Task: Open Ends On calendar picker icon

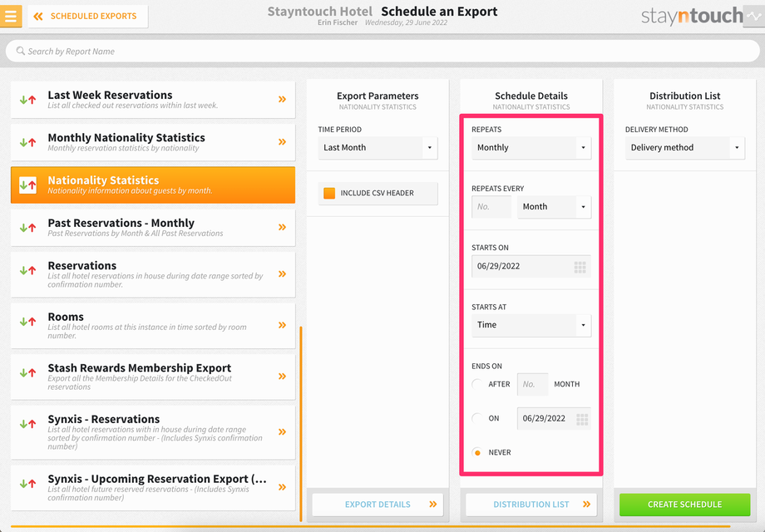Action: (x=582, y=419)
